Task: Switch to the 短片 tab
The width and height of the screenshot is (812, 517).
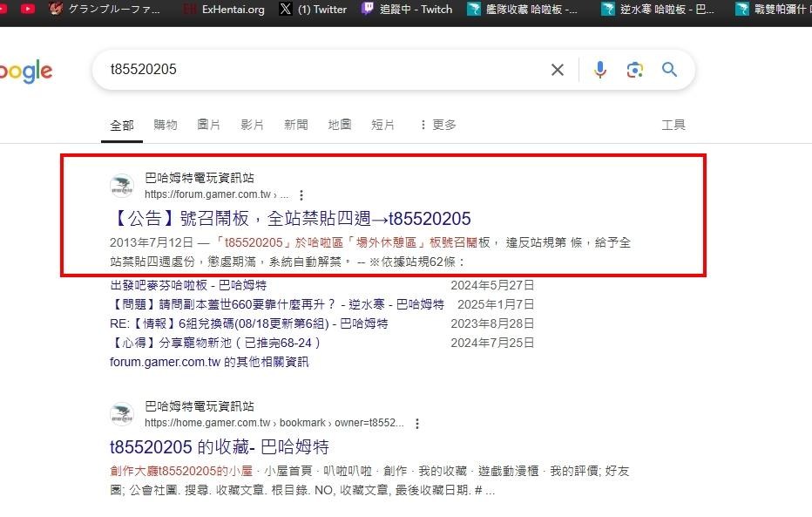Action: (382, 125)
